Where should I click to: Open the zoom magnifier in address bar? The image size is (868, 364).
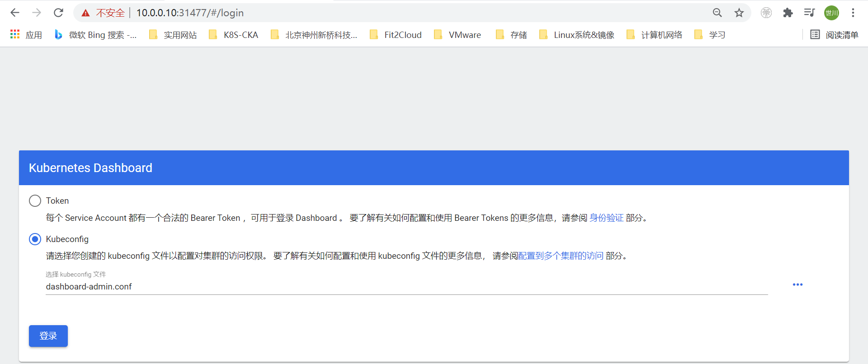coord(717,13)
